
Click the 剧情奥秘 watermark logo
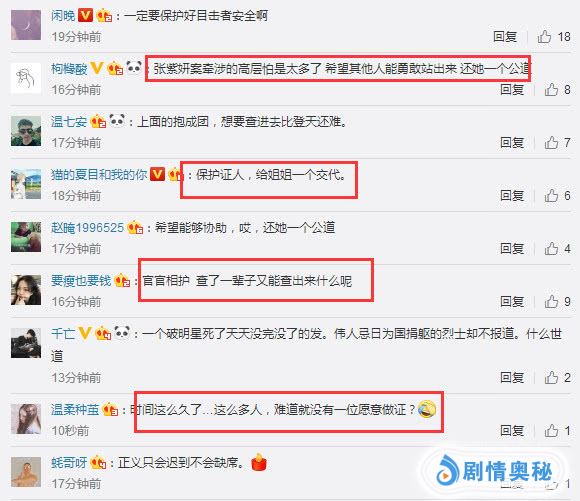coord(494,471)
